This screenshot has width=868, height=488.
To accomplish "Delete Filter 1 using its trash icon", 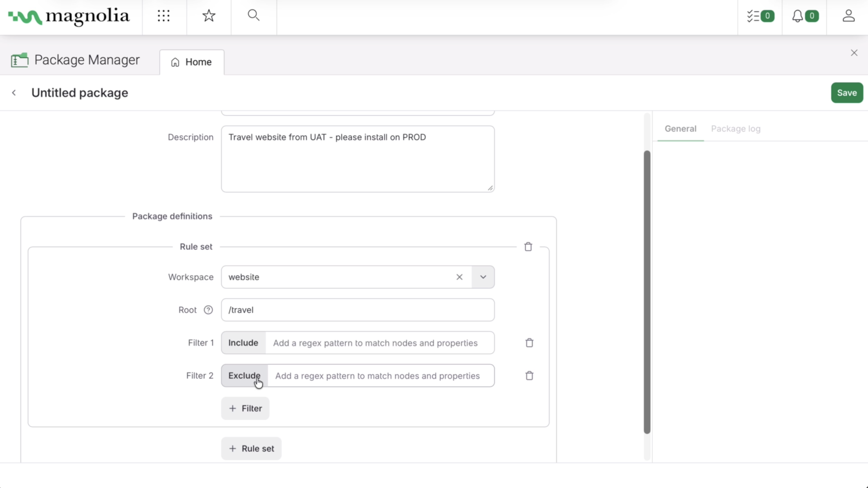I will pyautogui.click(x=529, y=342).
